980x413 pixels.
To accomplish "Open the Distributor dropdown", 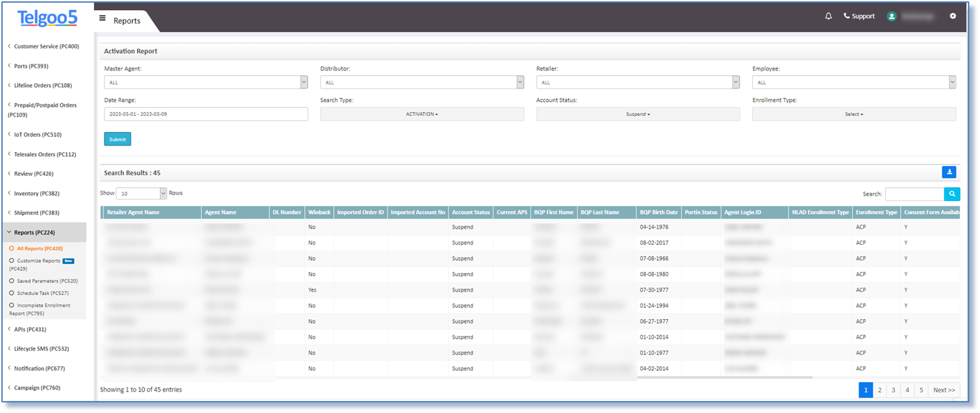I will (x=422, y=82).
